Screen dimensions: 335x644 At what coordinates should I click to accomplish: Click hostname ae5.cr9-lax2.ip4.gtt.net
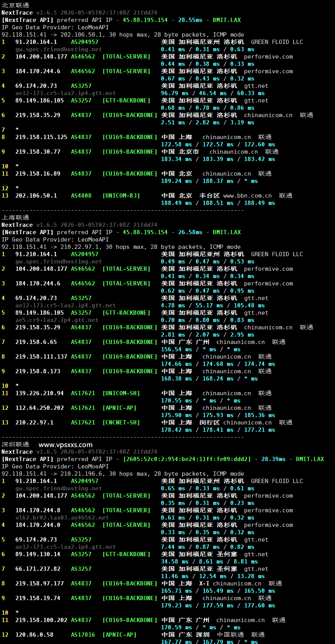57,320
